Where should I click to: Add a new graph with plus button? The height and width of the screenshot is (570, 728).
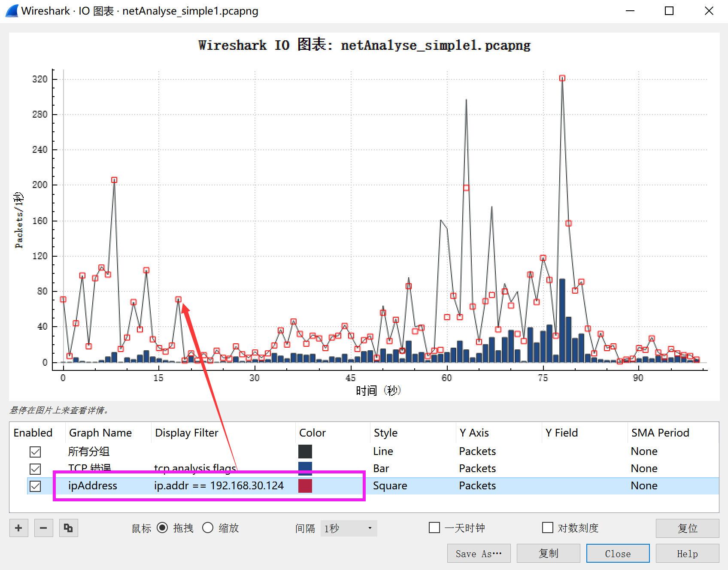coord(18,528)
